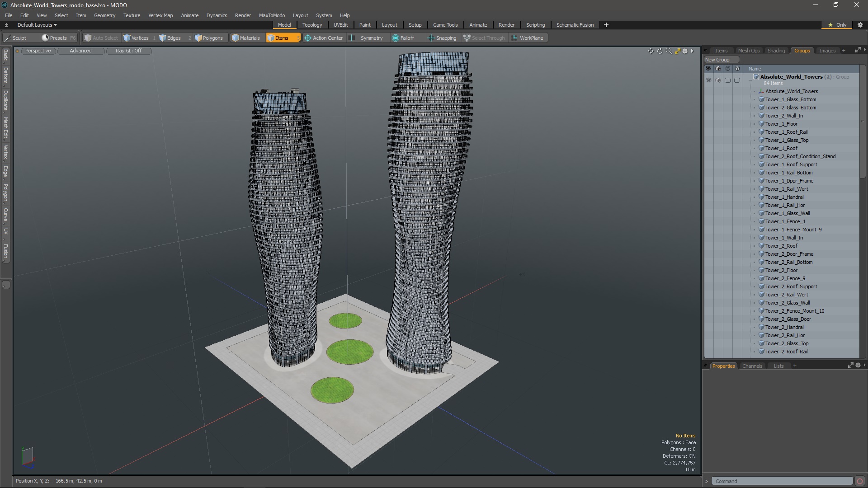Add a new layout tab with plus

pyautogui.click(x=606, y=25)
